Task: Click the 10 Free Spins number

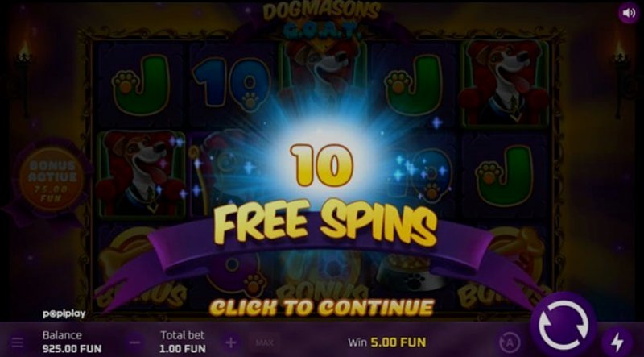Action: (x=321, y=165)
